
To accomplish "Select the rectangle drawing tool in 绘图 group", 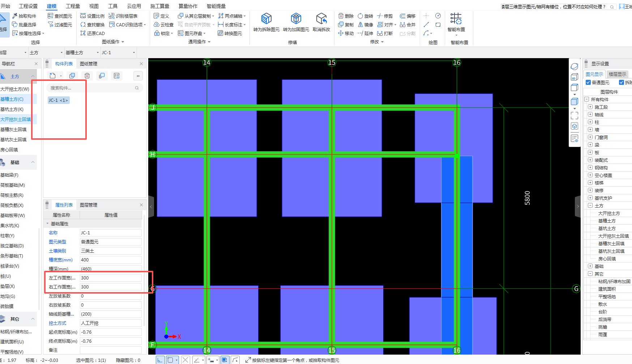I will point(438,25).
